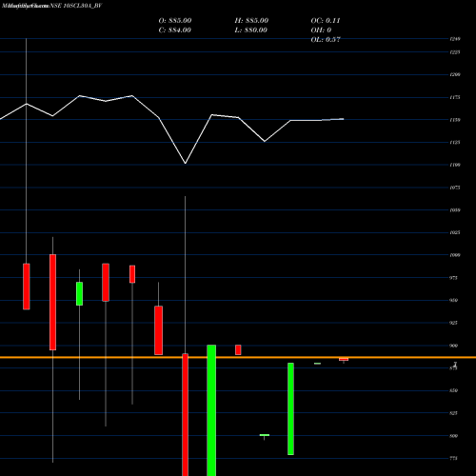Click the 1050 price axis label
This screenshot has width=476, height=476.
(455, 210)
